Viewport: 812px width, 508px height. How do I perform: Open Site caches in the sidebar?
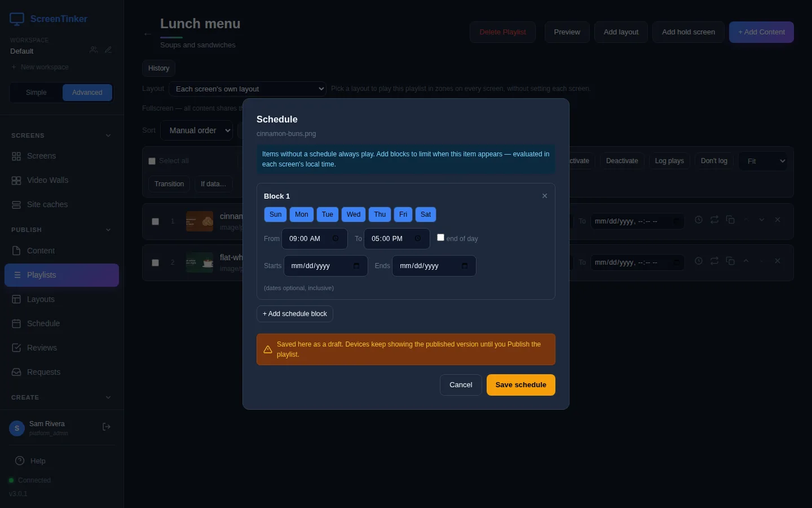[62, 205]
